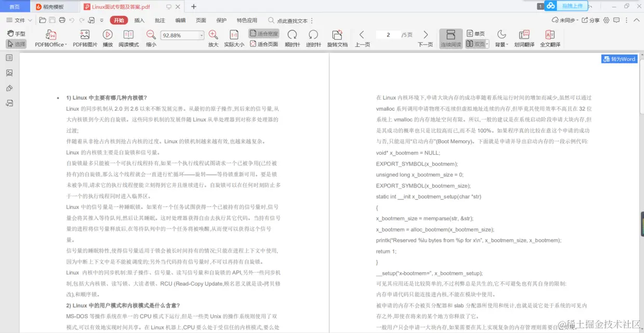Open the outline panel in left sidebar
Viewport: 644px width, 333px height.
pos(9,58)
